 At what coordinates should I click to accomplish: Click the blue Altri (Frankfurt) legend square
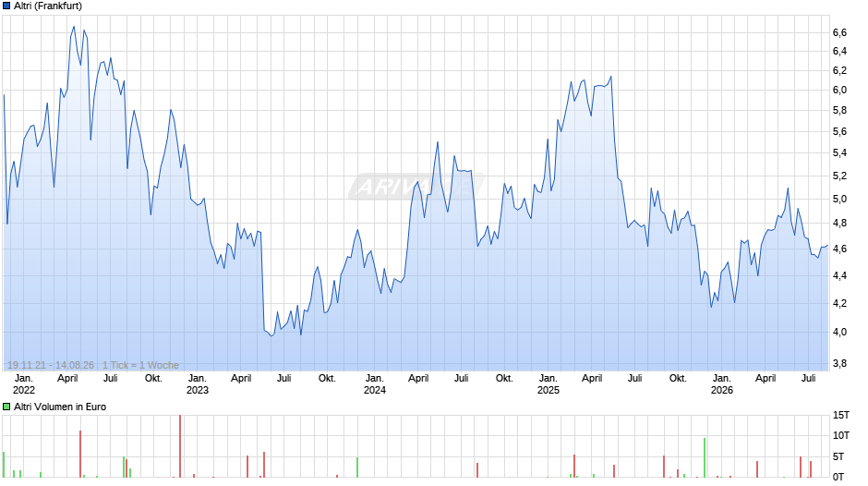click(x=6, y=6)
